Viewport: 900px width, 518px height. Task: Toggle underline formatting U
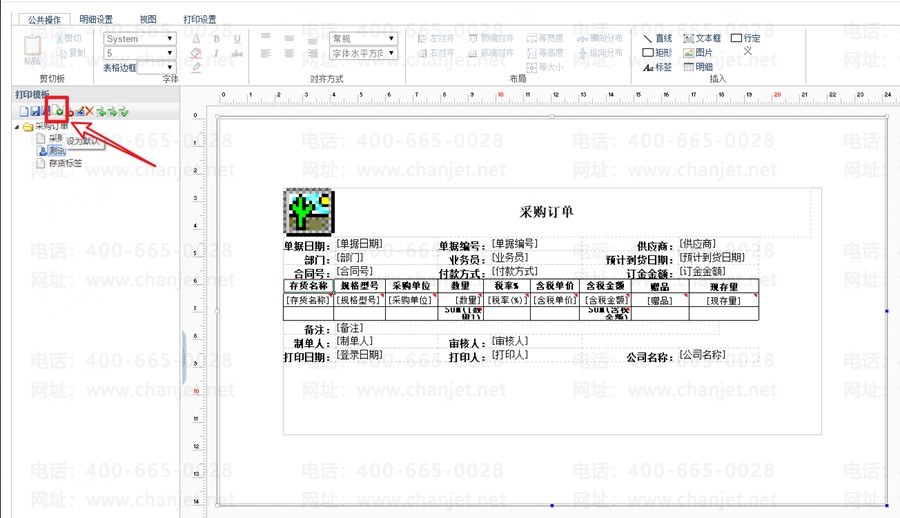(237, 39)
